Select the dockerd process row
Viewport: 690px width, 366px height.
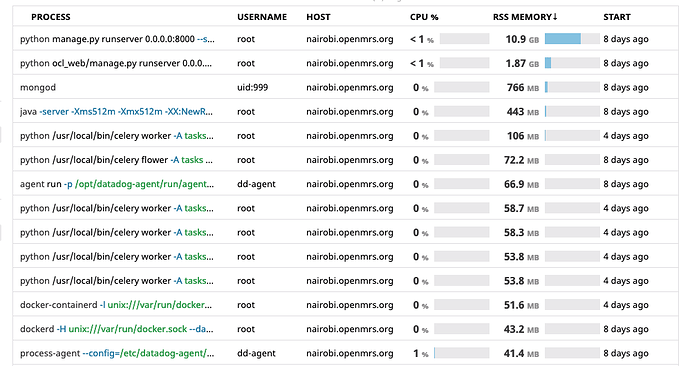345,329
